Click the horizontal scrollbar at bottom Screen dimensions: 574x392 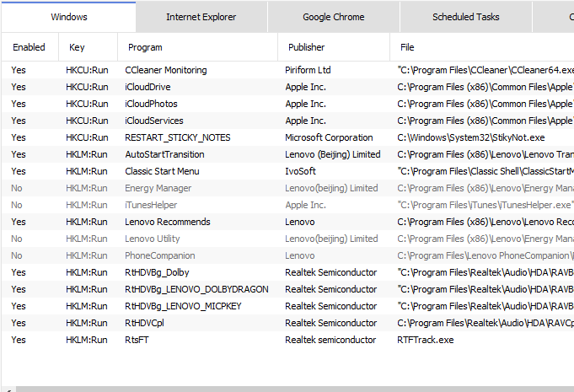pyautogui.click(x=287, y=389)
